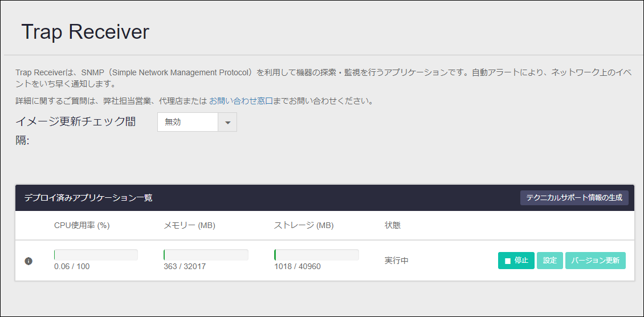Generate technical support info with テクニカルサポート情報の生成
644x317 pixels.
click(574, 197)
